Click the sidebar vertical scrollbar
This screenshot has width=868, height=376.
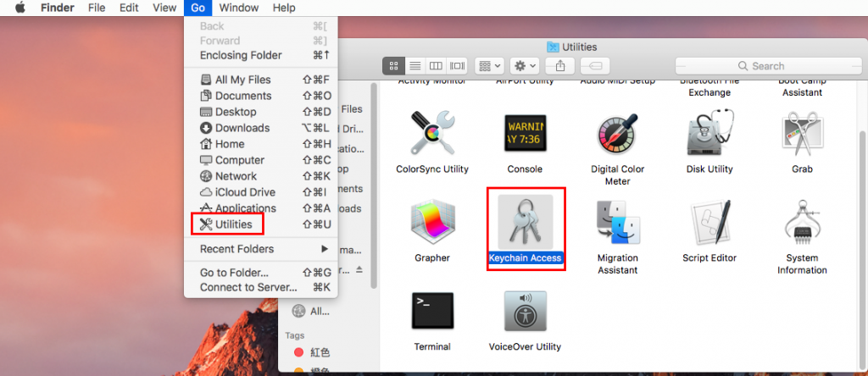pyautogui.click(x=375, y=185)
